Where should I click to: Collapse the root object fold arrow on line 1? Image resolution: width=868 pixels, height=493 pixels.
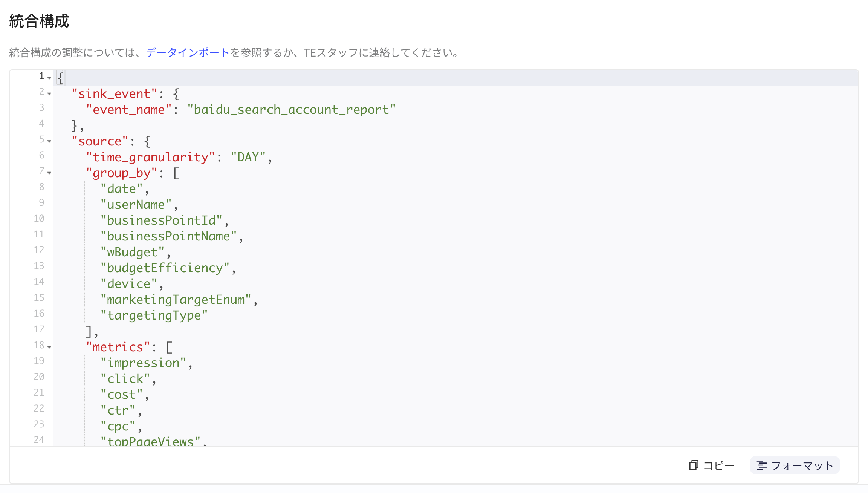49,78
